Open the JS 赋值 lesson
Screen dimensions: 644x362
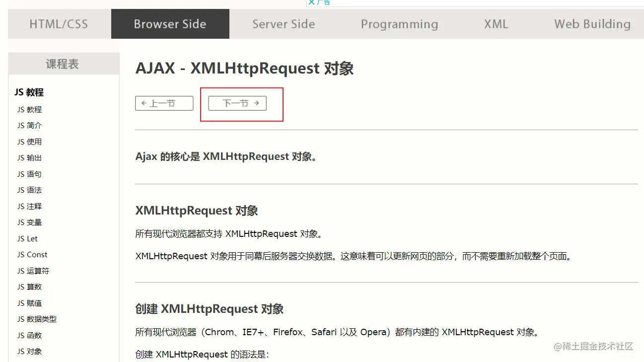tap(29, 303)
